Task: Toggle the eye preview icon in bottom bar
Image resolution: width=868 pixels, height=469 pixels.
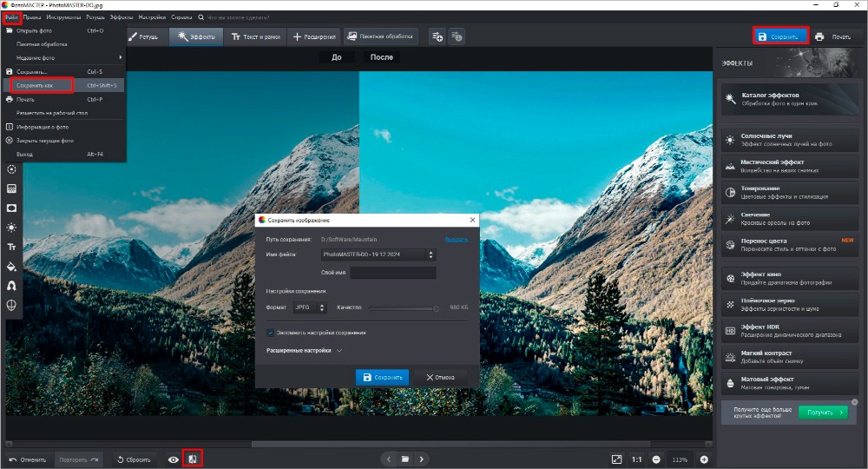Action: point(174,459)
